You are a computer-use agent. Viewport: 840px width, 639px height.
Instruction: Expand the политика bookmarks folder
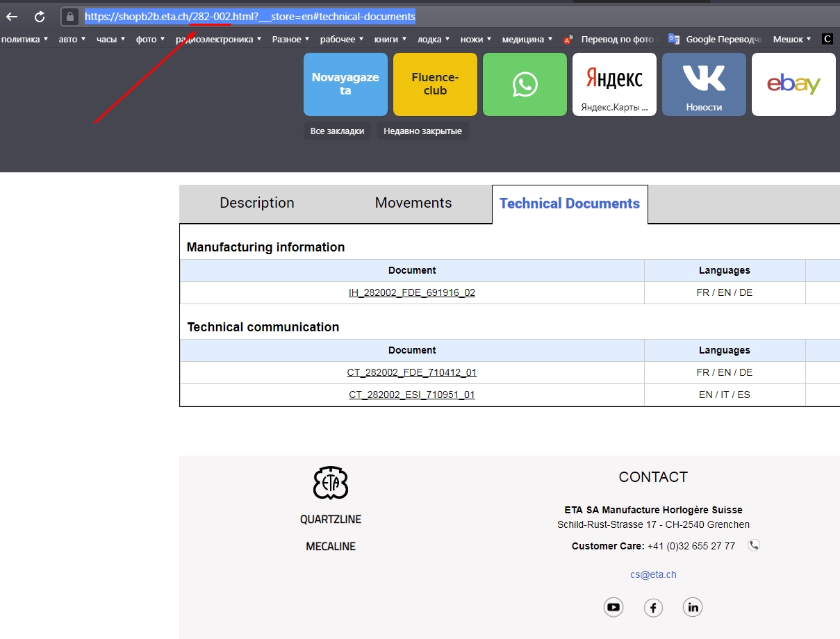(24, 40)
